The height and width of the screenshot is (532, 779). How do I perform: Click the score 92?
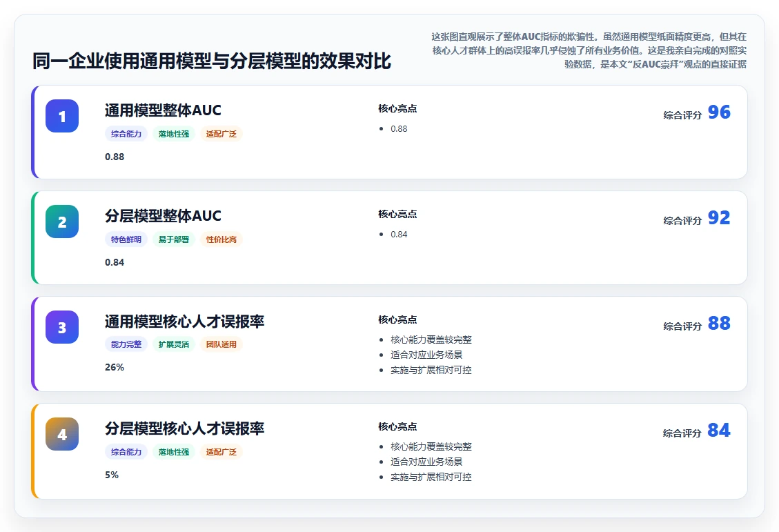pos(719,217)
